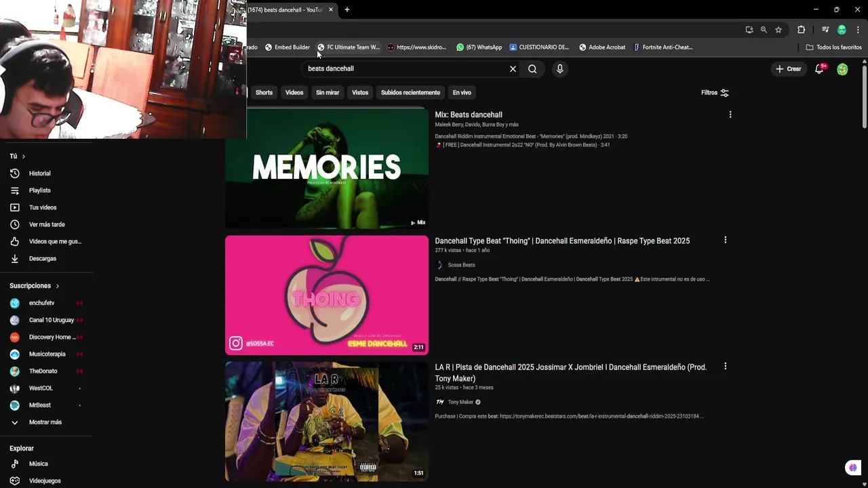The height and width of the screenshot is (488, 868).
Task: Open options menu for LA R video
Action: click(x=725, y=366)
